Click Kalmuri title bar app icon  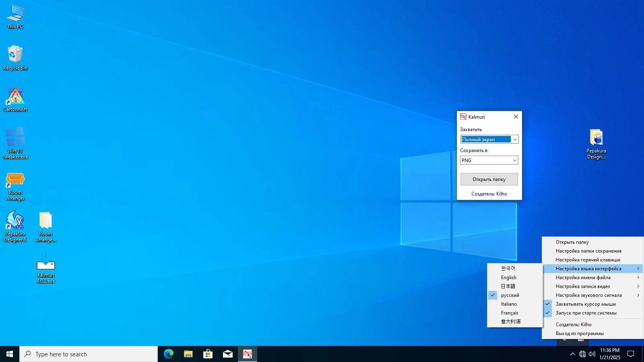click(x=463, y=117)
